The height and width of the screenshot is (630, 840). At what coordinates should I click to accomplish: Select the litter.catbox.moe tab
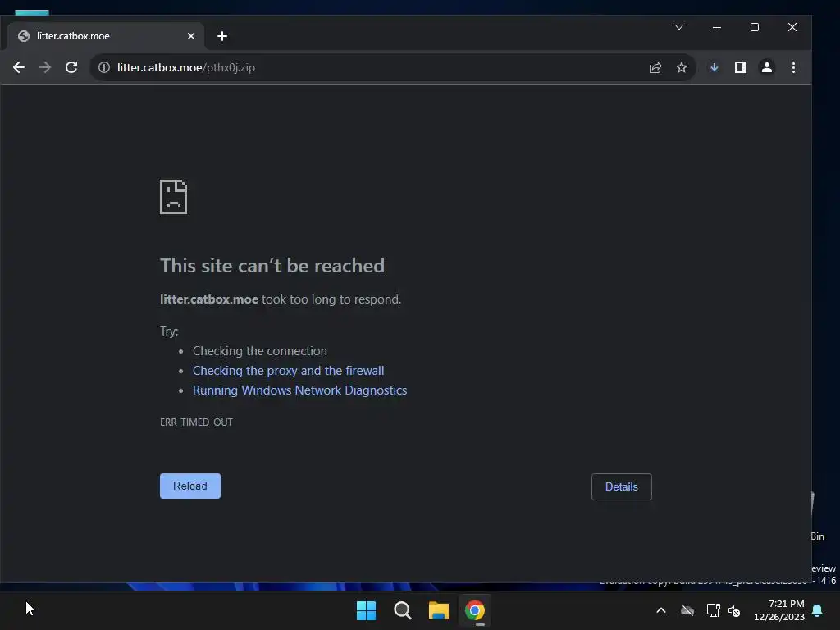pos(106,36)
